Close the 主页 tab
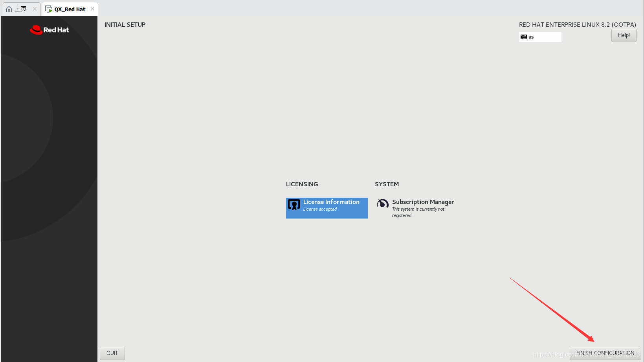The image size is (644, 362). (x=35, y=9)
